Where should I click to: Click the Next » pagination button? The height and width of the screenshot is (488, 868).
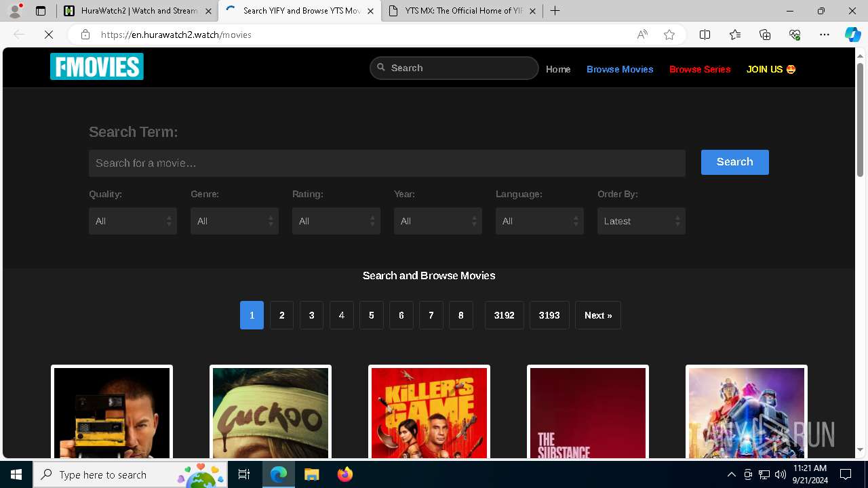point(598,315)
